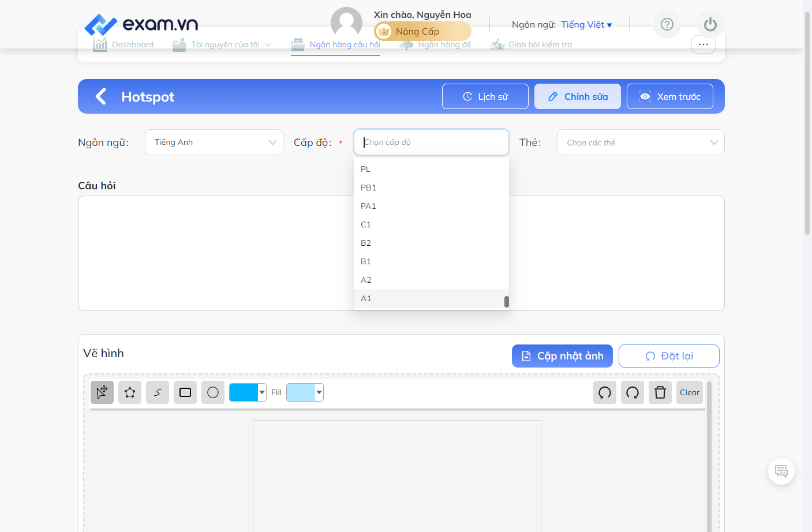Click the Chọn cấp độ input field

pos(431,143)
